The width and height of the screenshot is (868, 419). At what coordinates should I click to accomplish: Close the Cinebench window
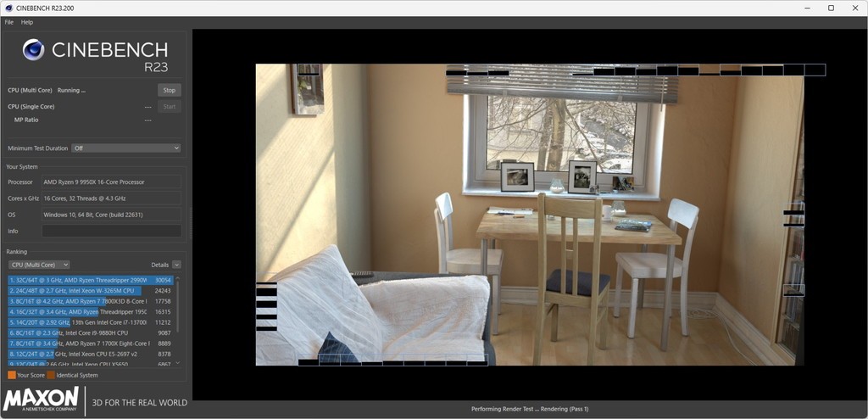coord(855,8)
